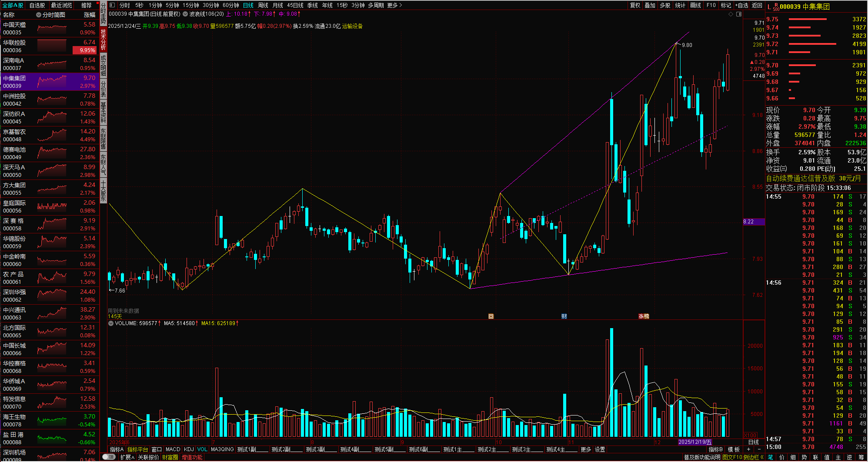The width and height of the screenshot is (868, 462).
Task: Click the 分时简图 header clock icon
Action: [x=39, y=15]
